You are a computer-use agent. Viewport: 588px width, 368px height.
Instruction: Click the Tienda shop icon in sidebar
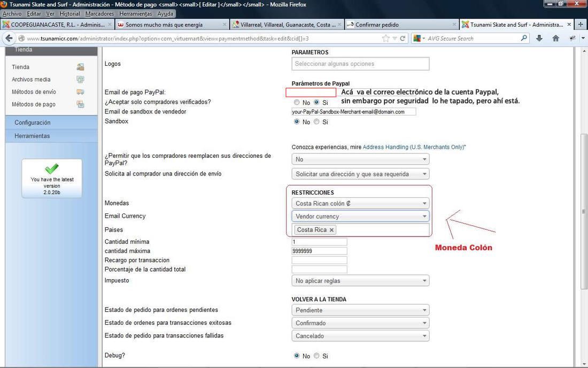pos(80,67)
